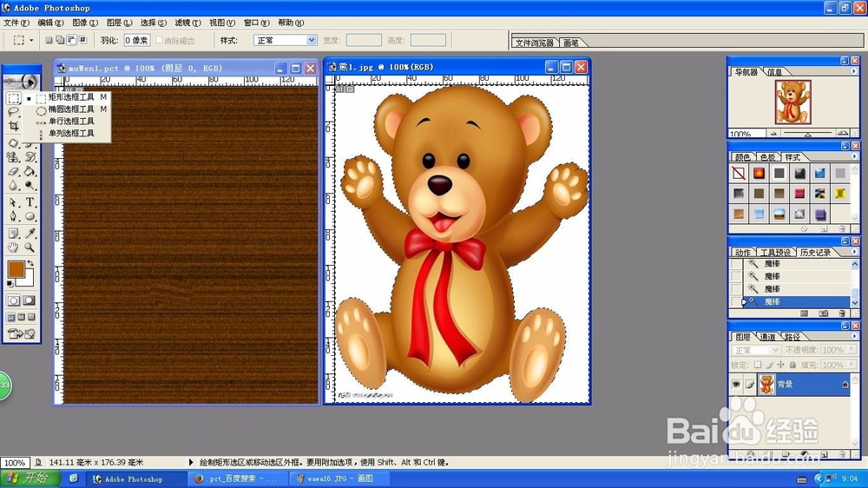Image resolution: width=868 pixels, height=488 pixels.
Task: Click navigator zoom in mountain icon
Action: pos(843,133)
